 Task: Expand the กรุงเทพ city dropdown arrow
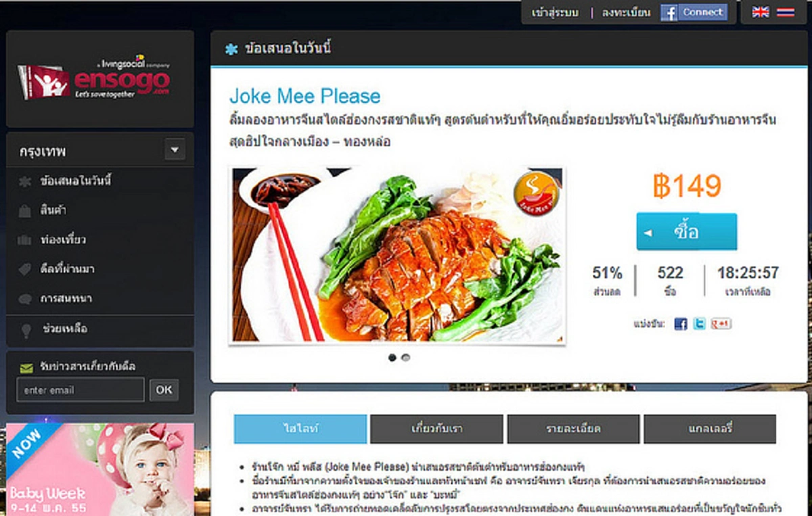pyautogui.click(x=175, y=149)
